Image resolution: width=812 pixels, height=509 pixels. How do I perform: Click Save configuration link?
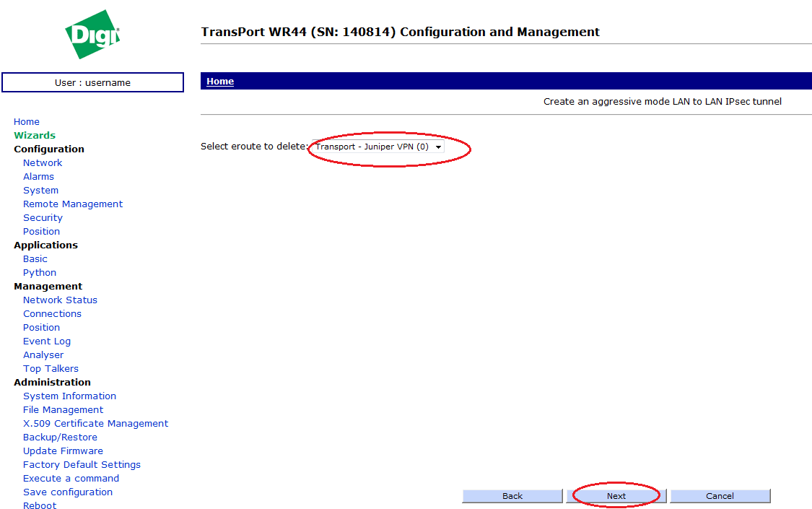(68, 492)
